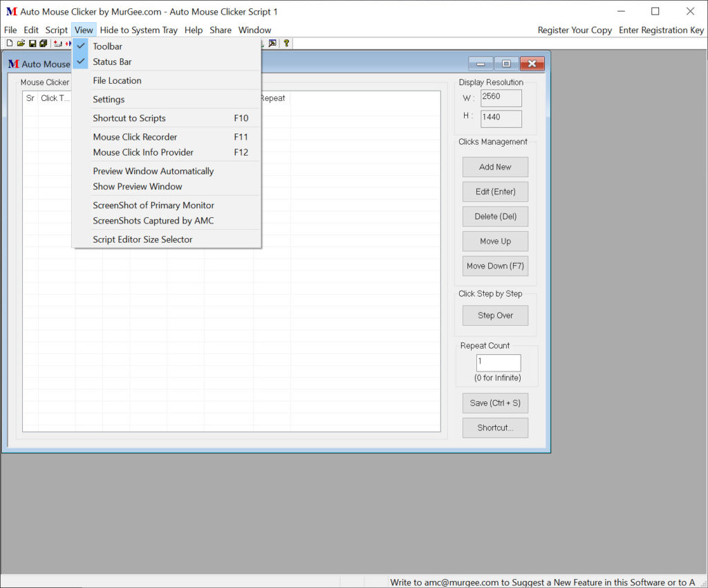Click the Sr column header in the list
The height and width of the screenshot is (588, 708).
coord(30,98)
